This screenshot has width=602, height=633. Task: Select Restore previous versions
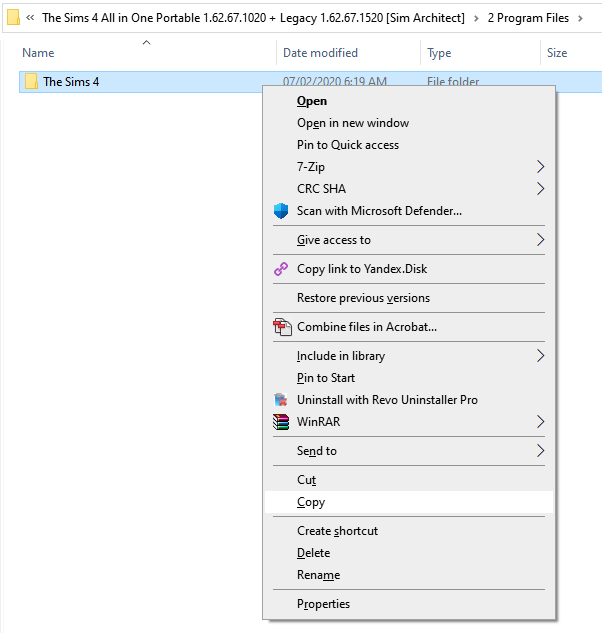[x=409, y=298]
